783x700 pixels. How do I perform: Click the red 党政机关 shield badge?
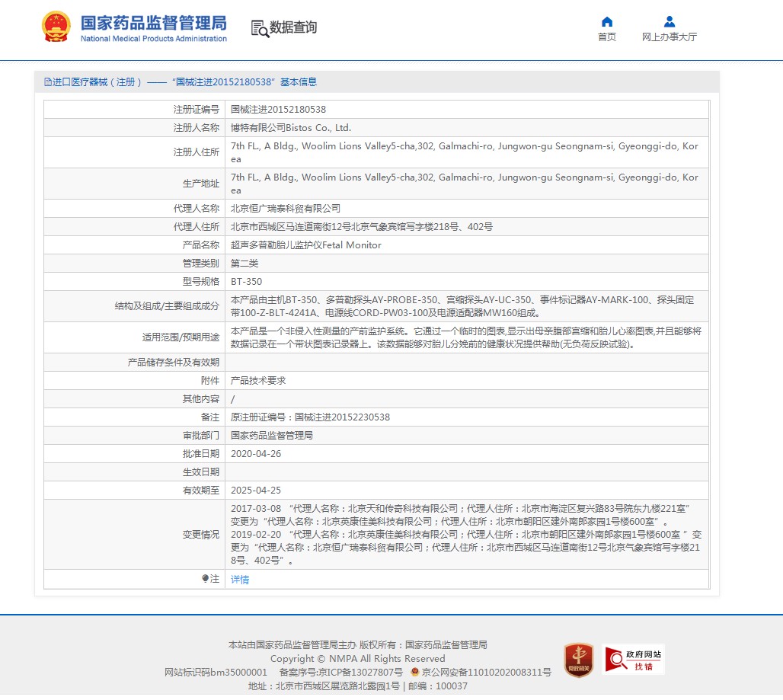click(x=578, y=660)
